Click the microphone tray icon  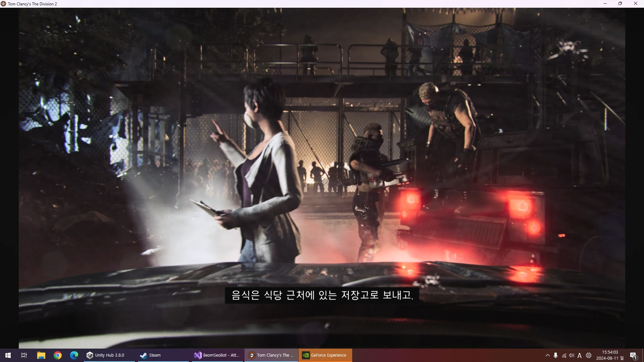coord(556,355)
